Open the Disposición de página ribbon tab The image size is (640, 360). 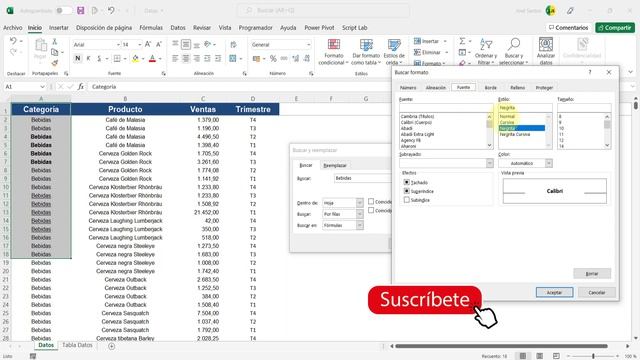click(x=104, y=28)
